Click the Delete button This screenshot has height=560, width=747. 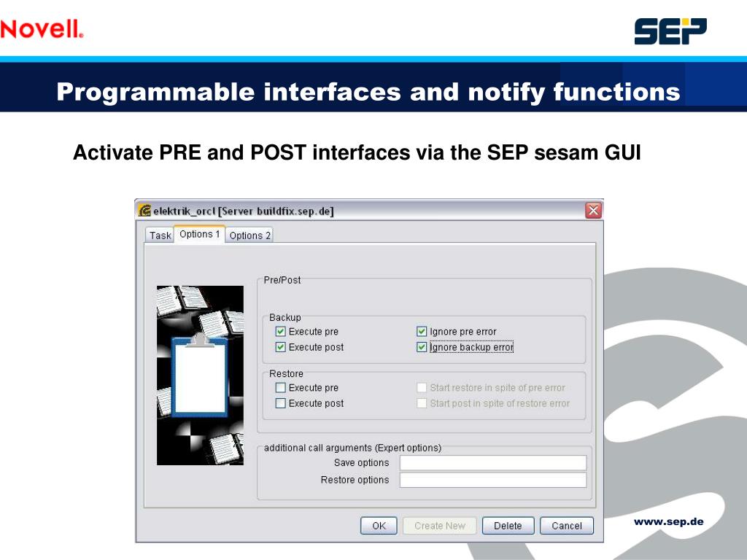pos(508,526)
